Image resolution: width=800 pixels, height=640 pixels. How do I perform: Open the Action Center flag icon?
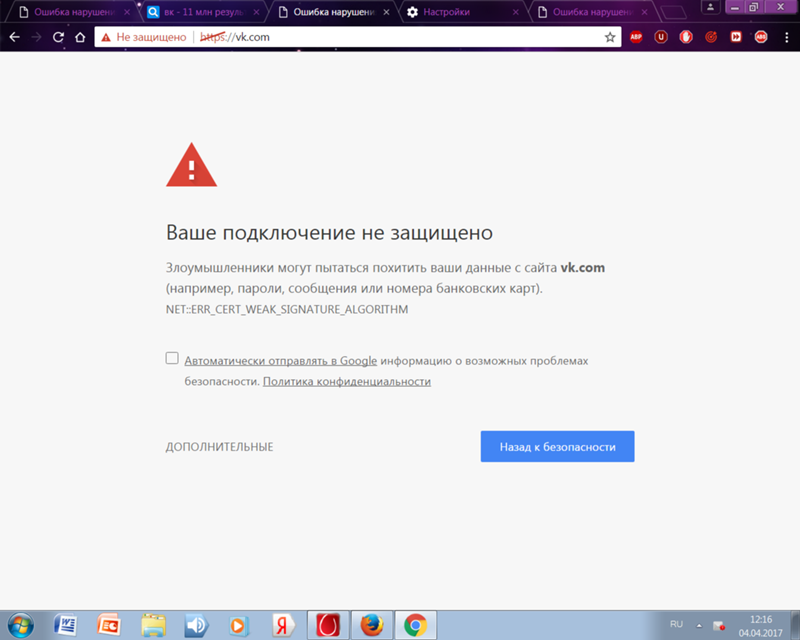(719, 625)
